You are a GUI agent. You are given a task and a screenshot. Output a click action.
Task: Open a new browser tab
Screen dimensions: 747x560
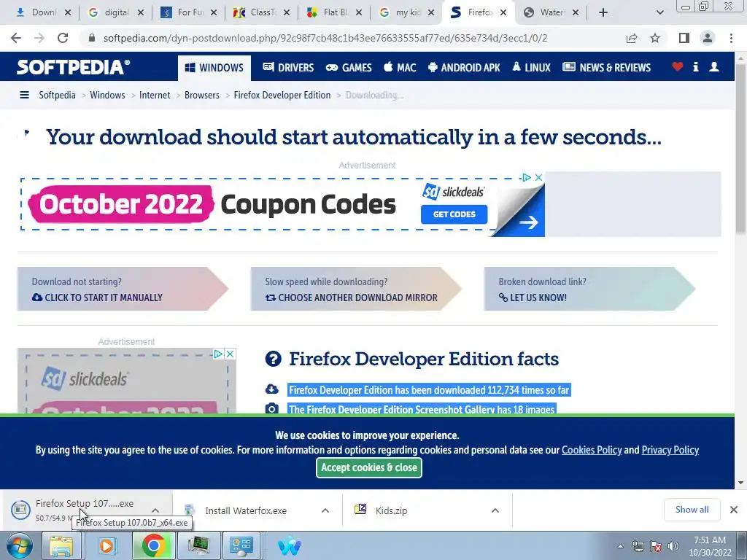(x=603, y=12)
